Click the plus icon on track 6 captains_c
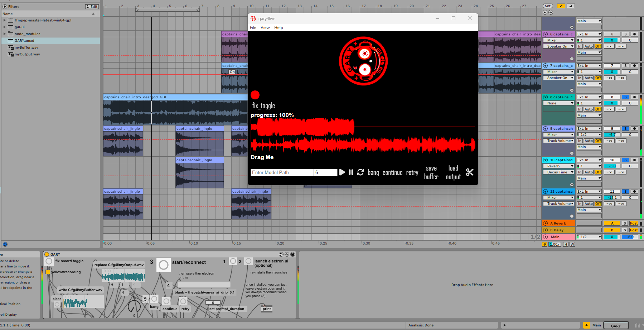This screenshot has width=644, height=330. point(572,59)
